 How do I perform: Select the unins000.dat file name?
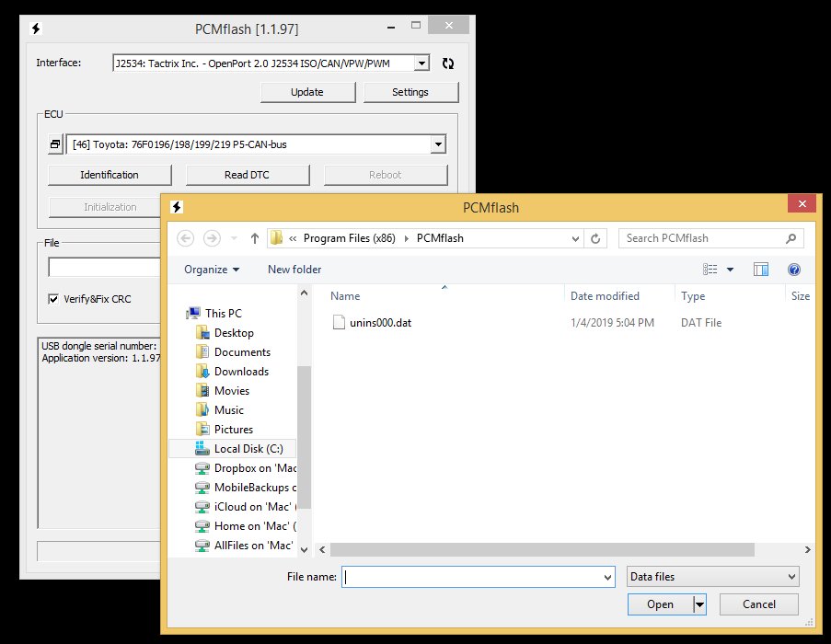tap(380, 323)
